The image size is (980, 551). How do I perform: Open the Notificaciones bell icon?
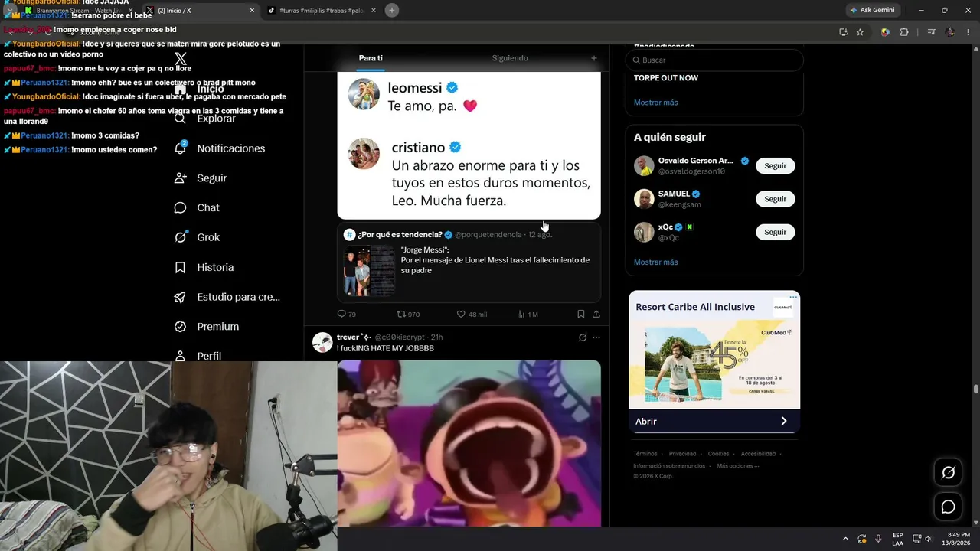(x=181, y=148)
